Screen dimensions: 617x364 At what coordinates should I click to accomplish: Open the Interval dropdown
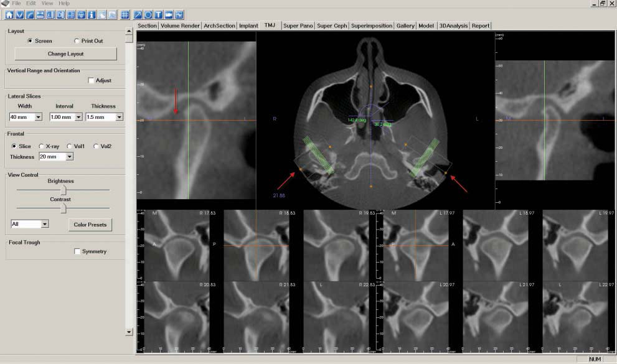point(78,117)
